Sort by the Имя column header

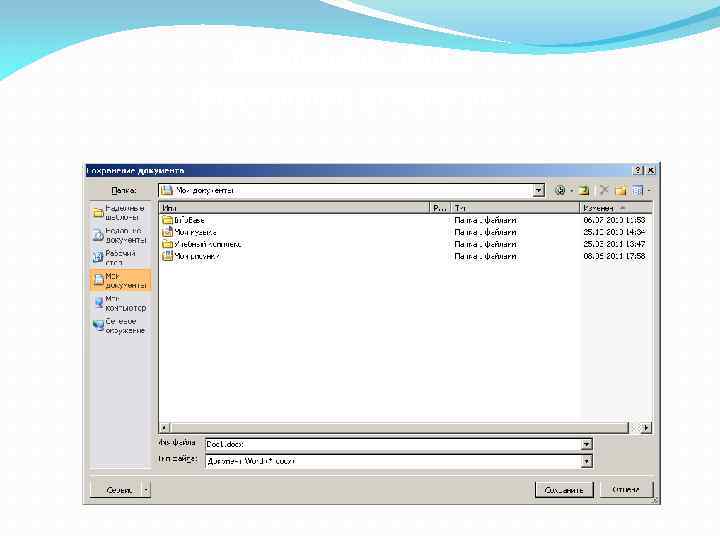pyautogui.click(x=294, y=208)
